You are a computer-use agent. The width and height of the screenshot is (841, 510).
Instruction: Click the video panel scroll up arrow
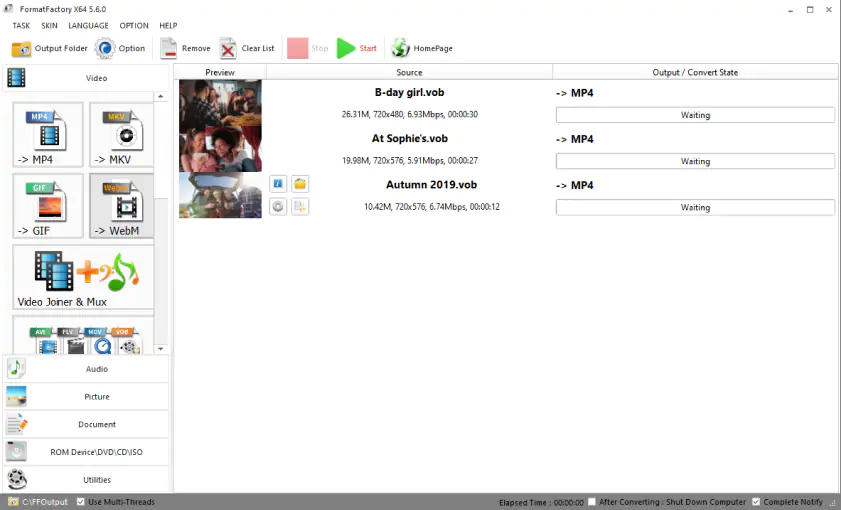click(x=160, y=97)
